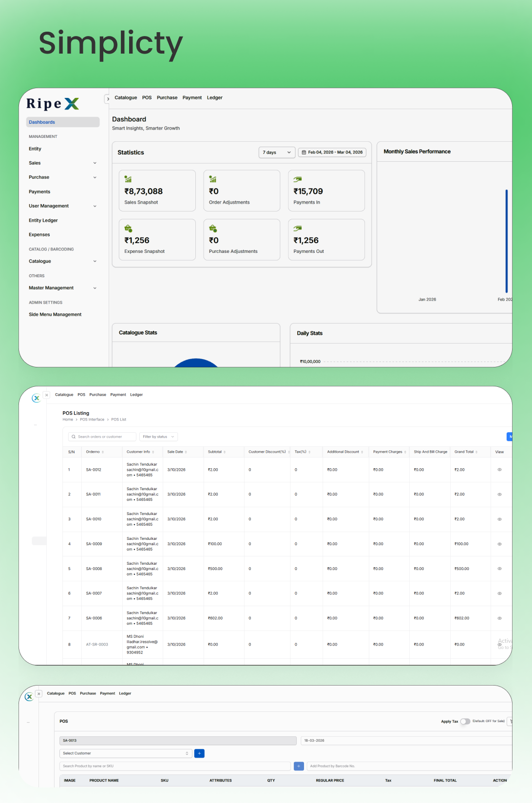Sort the table by Grand Total column

pos(465,452)
